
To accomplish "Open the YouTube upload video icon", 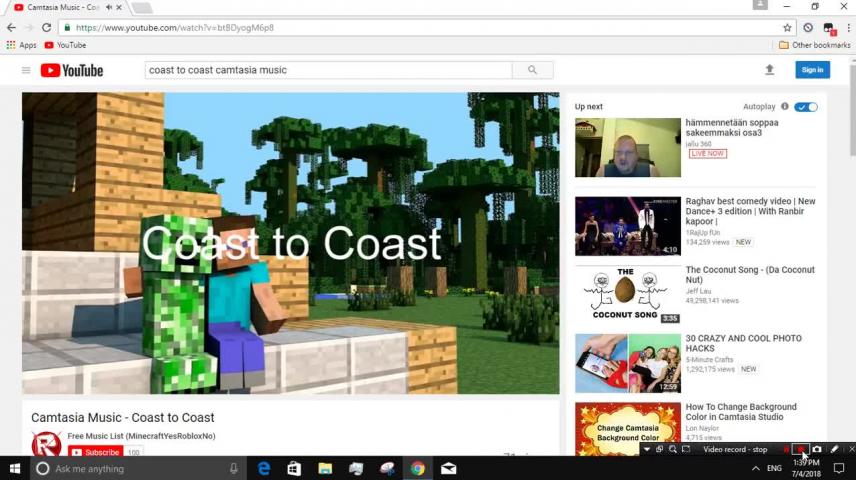I will point(769,69).
